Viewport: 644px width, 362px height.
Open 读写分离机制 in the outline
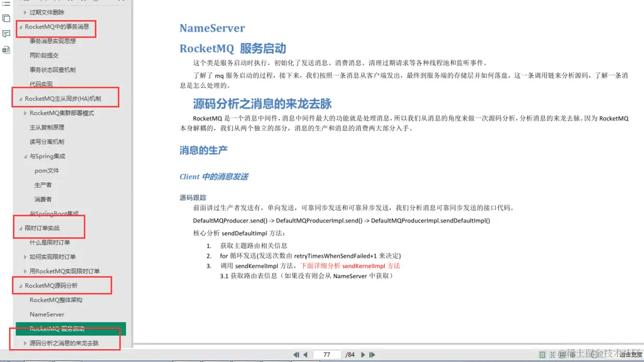coord(47,142)
